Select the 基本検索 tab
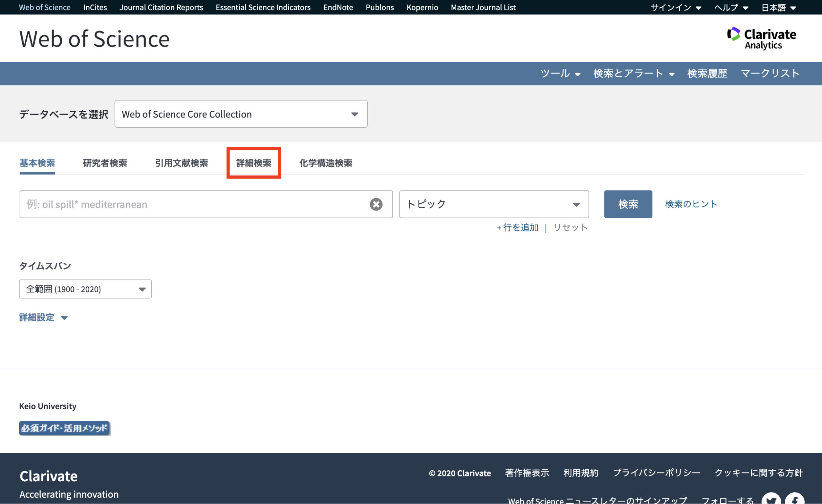 pos(37,163)
